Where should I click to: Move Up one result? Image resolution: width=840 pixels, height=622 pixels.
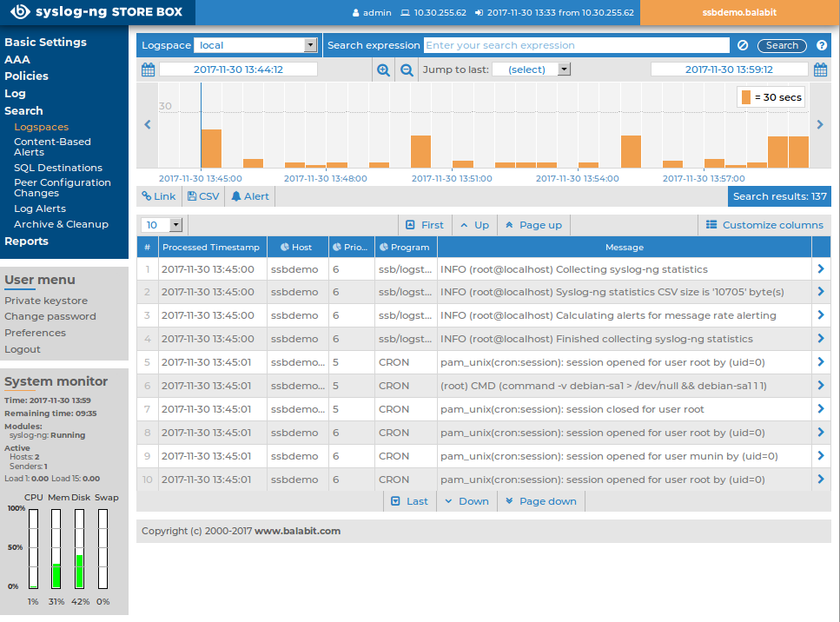click(475, 225)
